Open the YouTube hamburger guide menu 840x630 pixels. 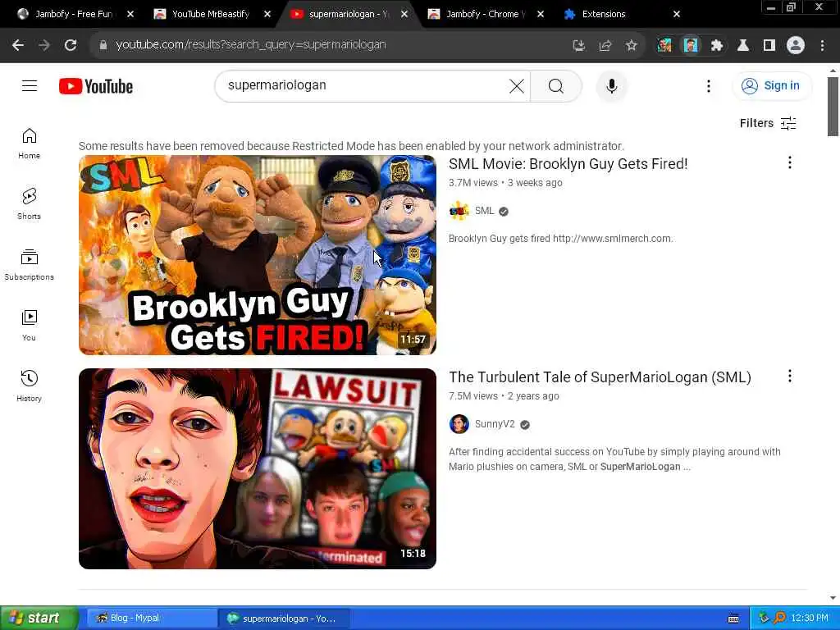[x=30, y=85]
